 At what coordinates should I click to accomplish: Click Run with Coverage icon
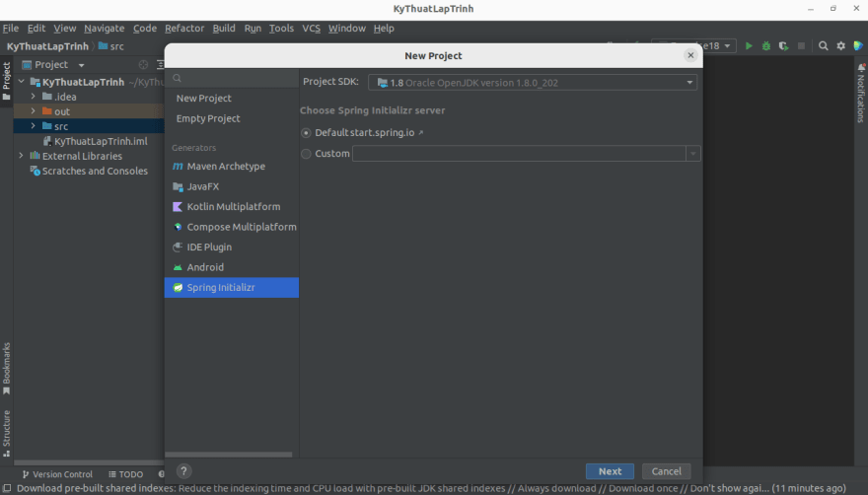coord(783,46)
